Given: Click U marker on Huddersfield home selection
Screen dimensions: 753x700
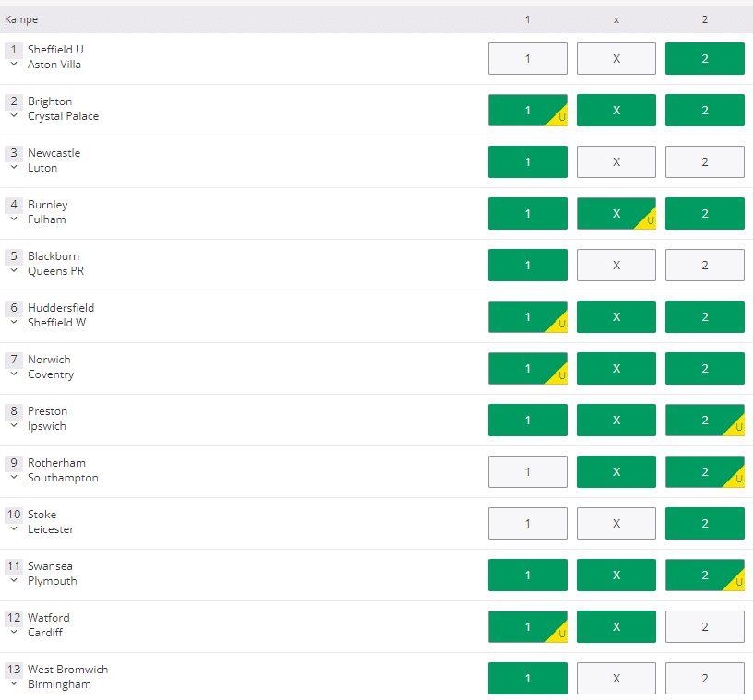Looking at the screenshot, I should click(x=561, y=325).
